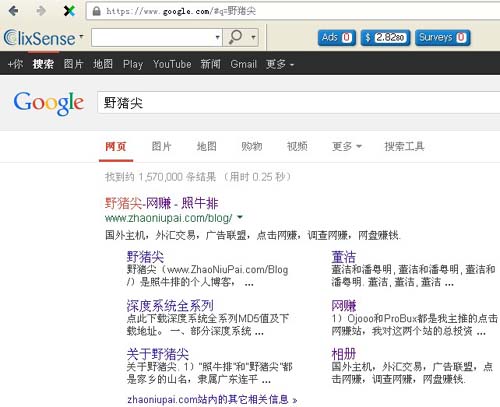Click the snippet text 国外主机，外汇交易，广告联盟
This screenshot has width=500, height=407.
(x=176, y=235)
